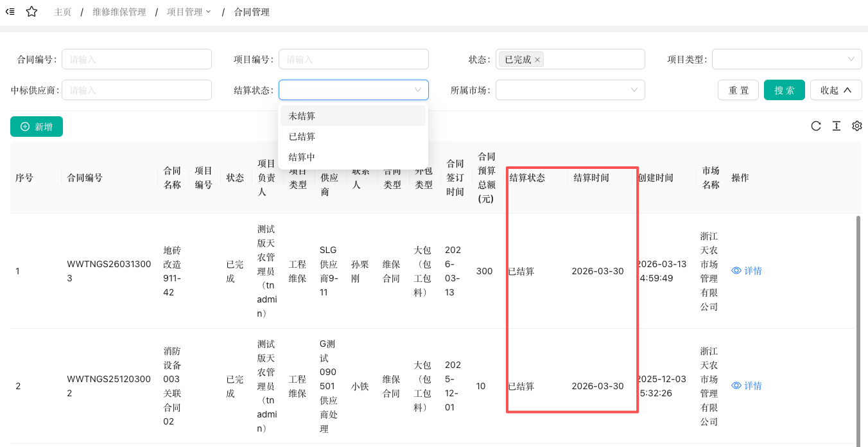Click the refresh table icon
The height and width of the screenshot is (447, 868).
[x=816, y=126]
